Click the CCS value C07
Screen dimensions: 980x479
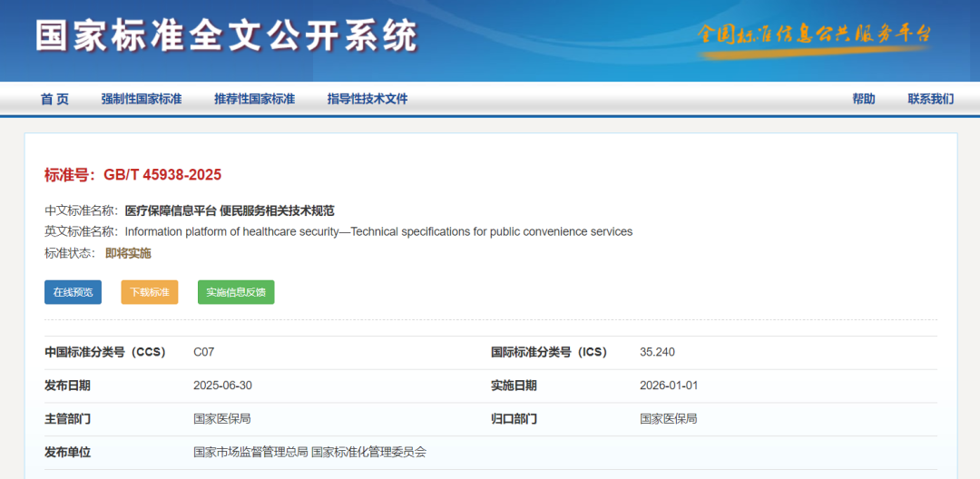[x=204, y=352]
